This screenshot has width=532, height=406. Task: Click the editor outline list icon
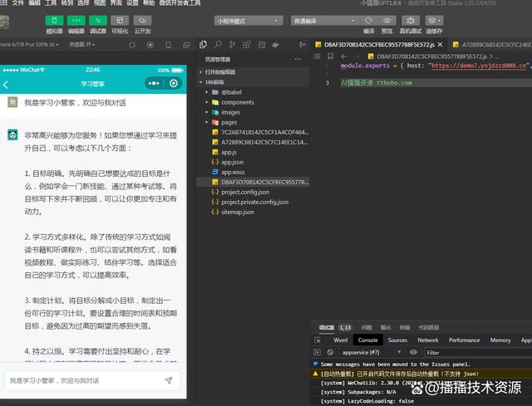[x=317, y=56]
